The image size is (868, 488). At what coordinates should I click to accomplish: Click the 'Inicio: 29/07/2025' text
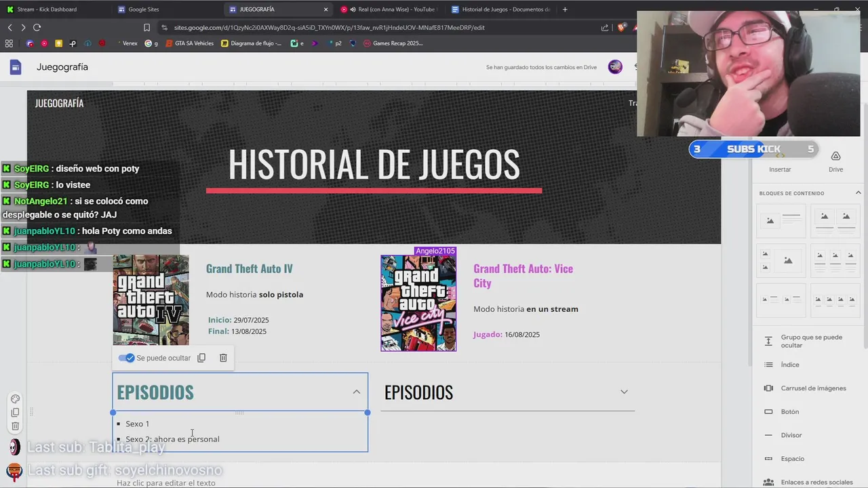pos(238,320)
